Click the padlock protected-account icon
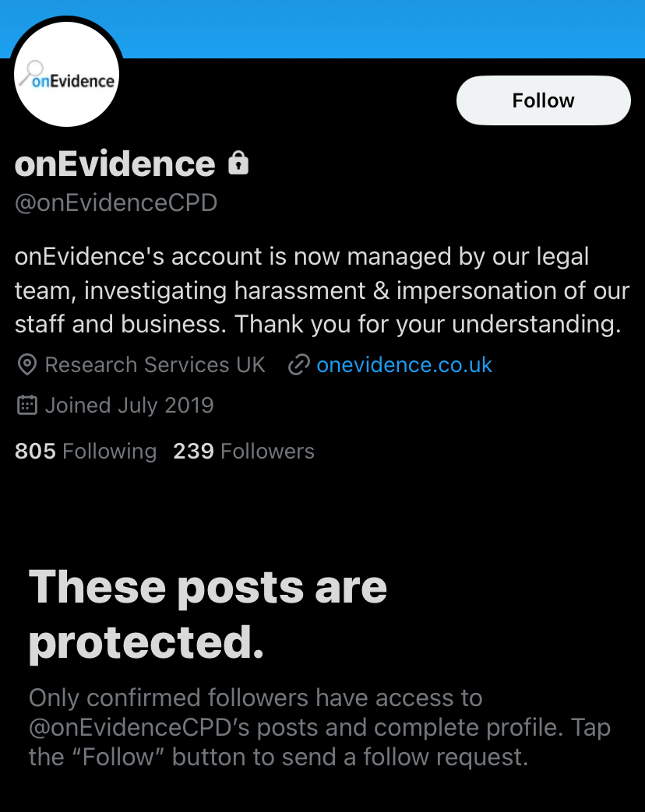The width and height of the screenshot is (645, 812). pos(238,163)
